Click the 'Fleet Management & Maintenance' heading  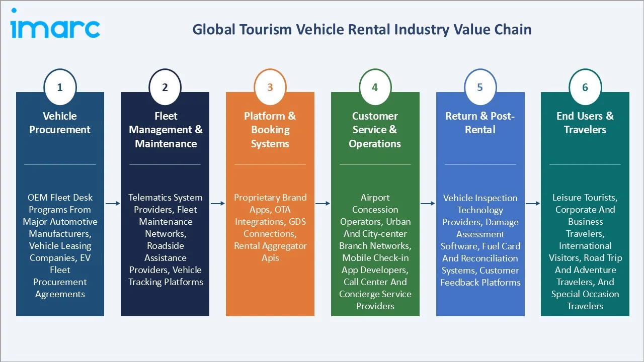[165, 130]
